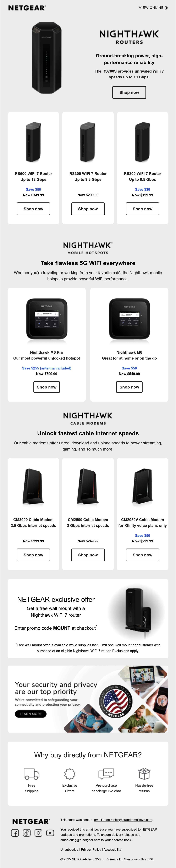Click the NETGEAR logo at top
Screen dimensions: 176x868
click(x=27, y=8)
